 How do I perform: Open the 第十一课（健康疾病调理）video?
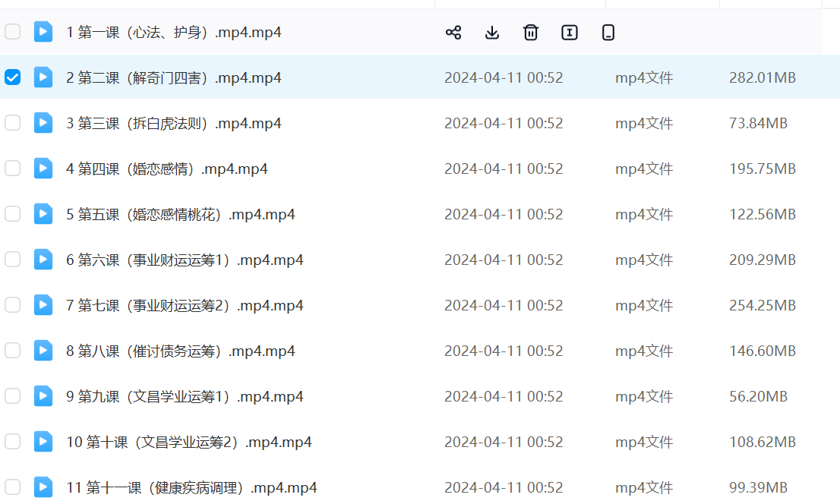coord(191,487)
